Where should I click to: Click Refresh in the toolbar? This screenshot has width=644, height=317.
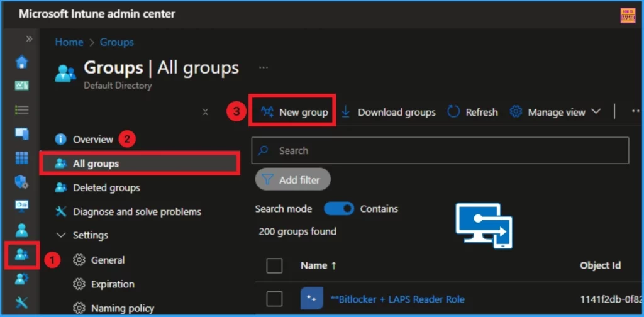pos(472,112)
